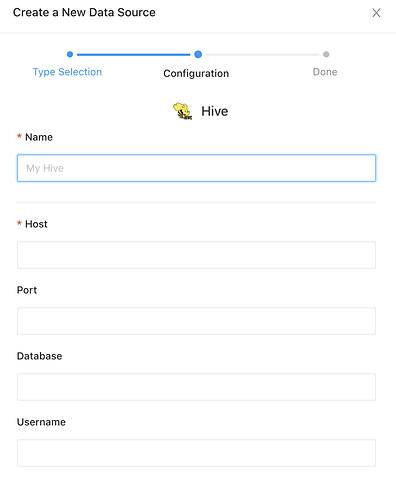
Task: Click the Configuration step dot
Action: point(198,54)
